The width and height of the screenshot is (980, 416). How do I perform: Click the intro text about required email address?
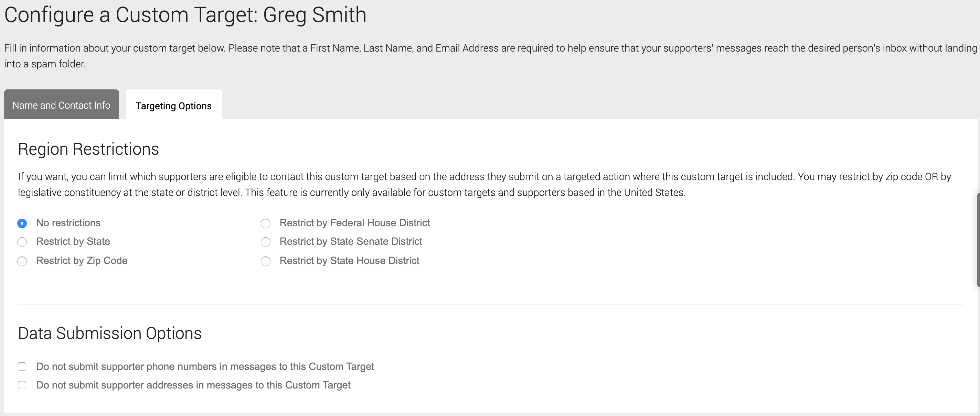pos(490,56)
